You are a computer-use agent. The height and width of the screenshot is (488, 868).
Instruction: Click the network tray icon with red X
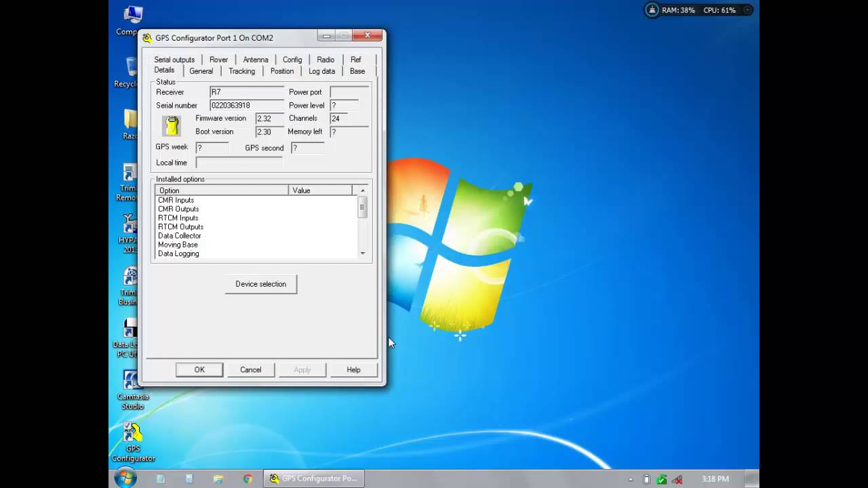click(677, 479)
